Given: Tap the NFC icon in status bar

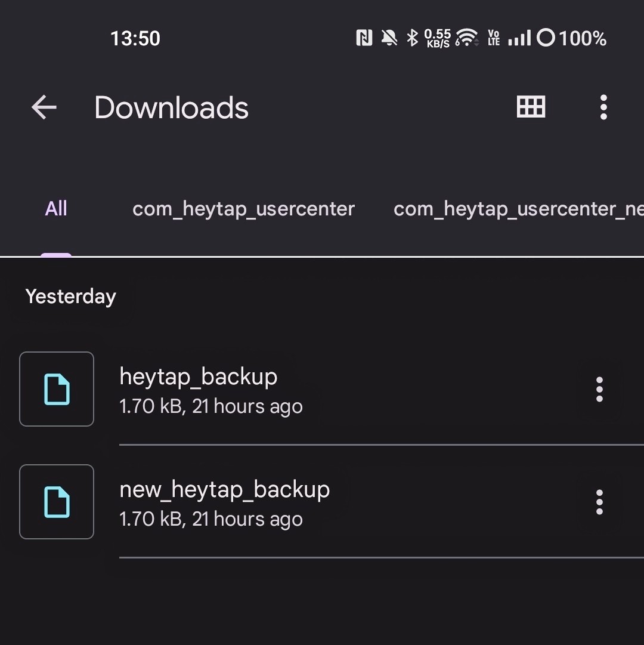Looking at the screenshot, I should 364,38.
